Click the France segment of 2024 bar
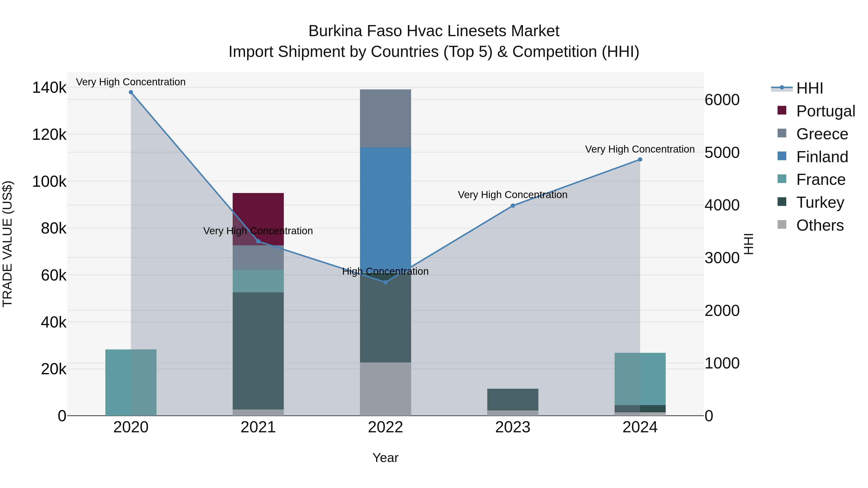The width and height of the screenshot is (868, 488). click(x=640, y=379)
